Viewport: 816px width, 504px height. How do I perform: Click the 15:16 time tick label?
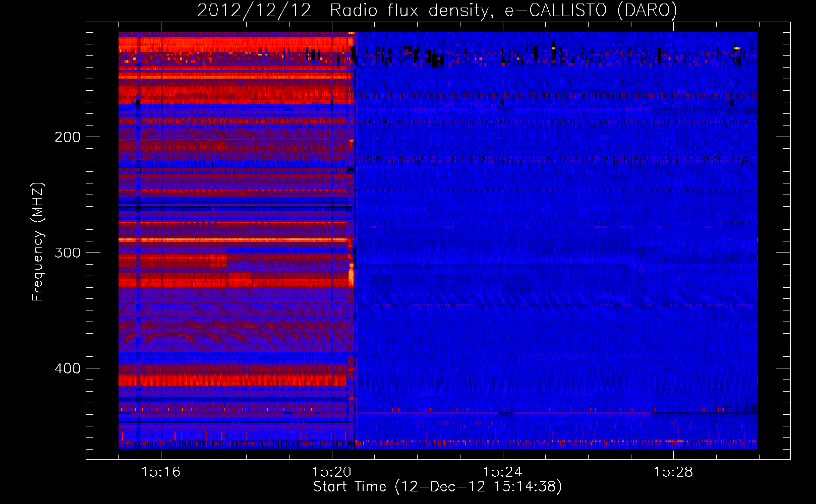coord(161,472)
